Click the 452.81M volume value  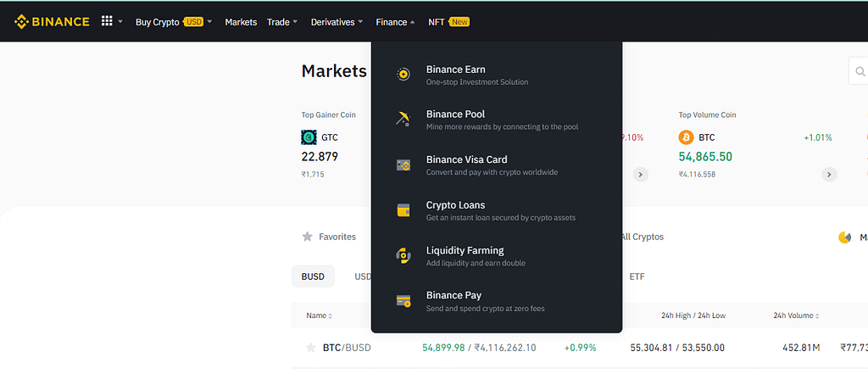point(801,348)
